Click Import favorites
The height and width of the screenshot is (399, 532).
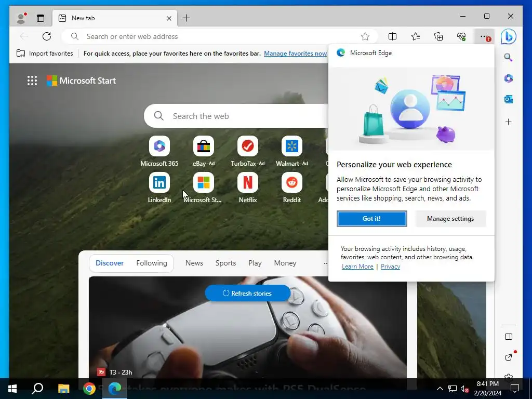click(45, 54)
